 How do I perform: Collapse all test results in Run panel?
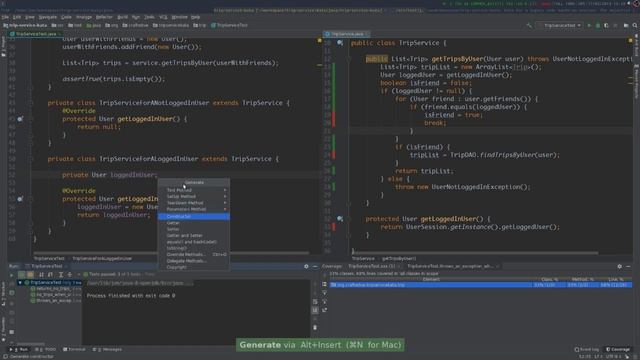(70, 275)
